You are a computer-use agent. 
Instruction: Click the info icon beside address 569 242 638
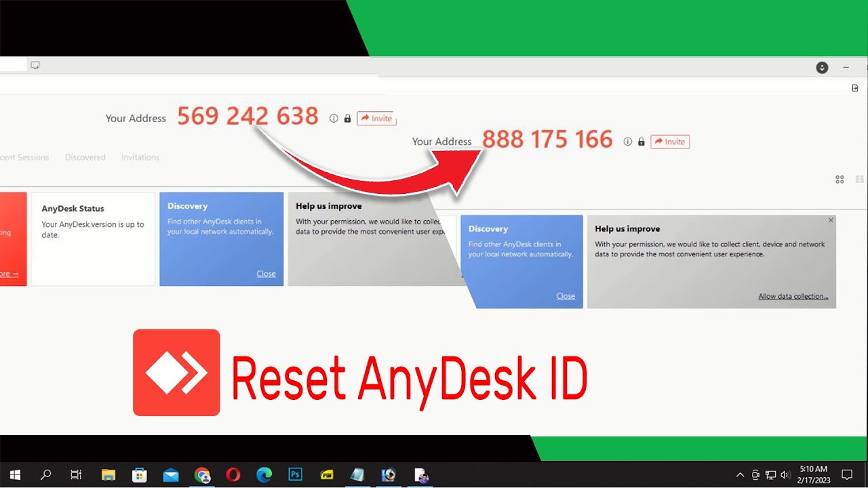tap(334, 118)
